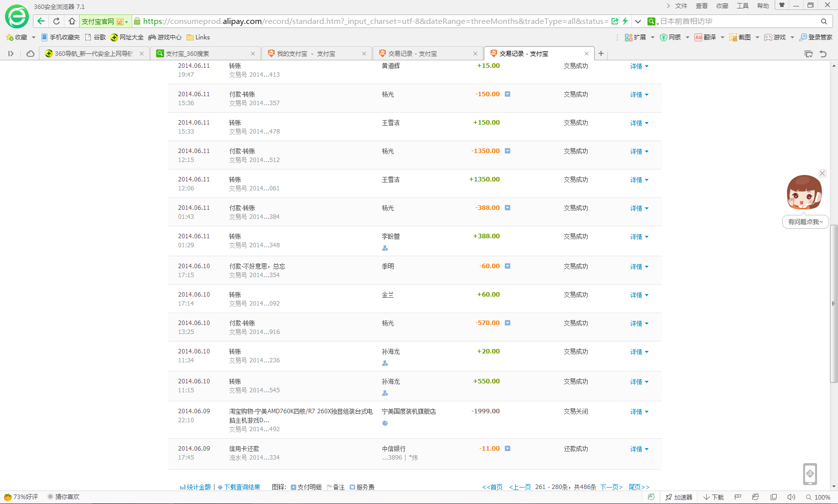Open the 工具 menu

(743, 6)
